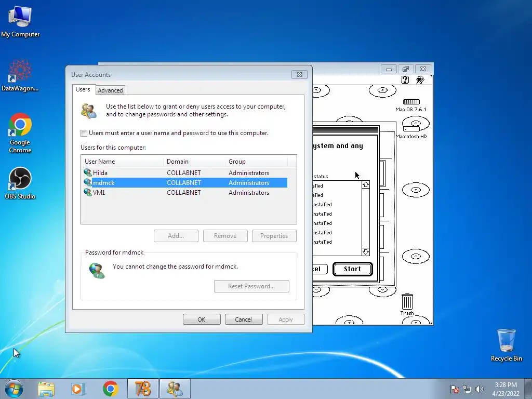Sort by the Group column header
The image size is (532, 399).
(256, 161)
